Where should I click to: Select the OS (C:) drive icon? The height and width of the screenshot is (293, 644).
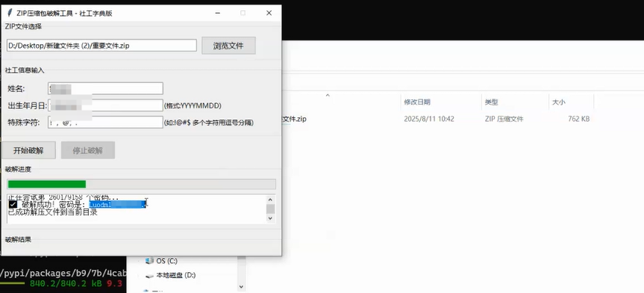(149, 261)
